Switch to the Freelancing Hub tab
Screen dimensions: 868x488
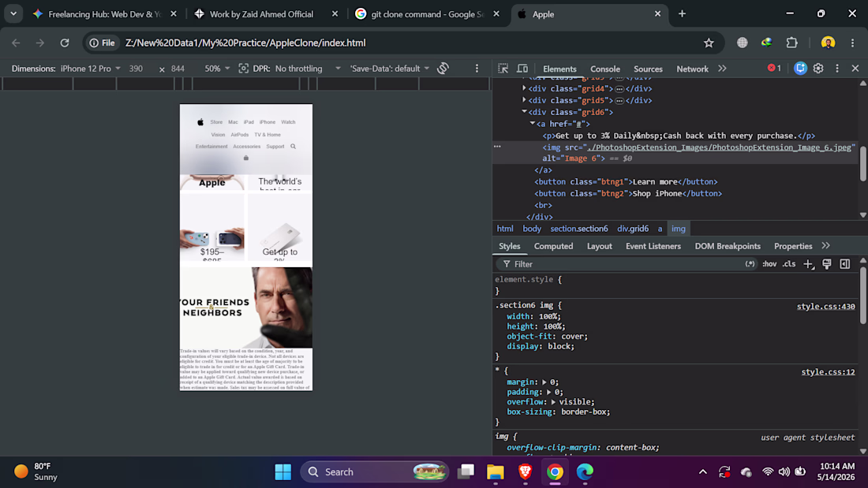tap(104, 14)
